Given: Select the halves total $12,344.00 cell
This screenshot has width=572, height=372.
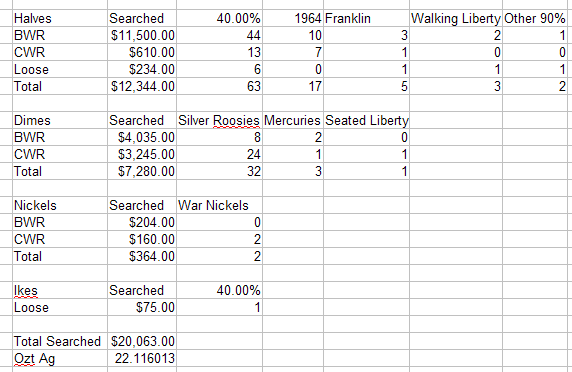Looking at the screenshot, I should pyautogui.click(x=142, y=86).
